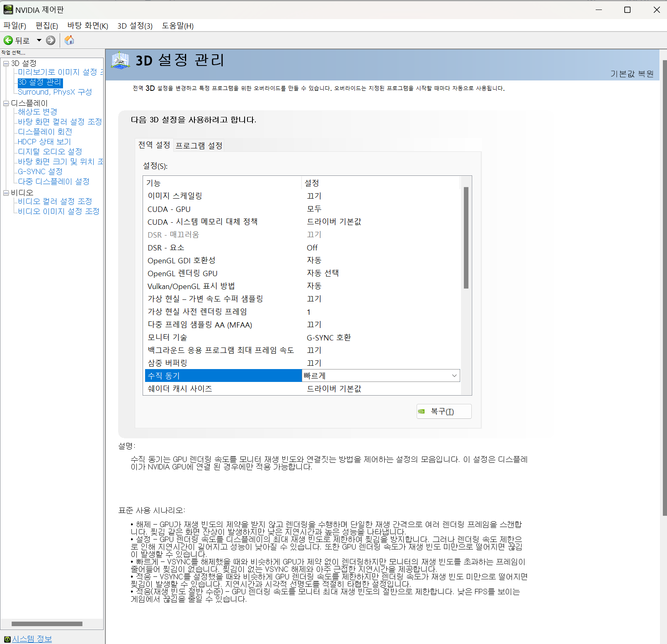The image size is (667, 644).
Task: Open 디스플레이 회전 page
Action: 45,132
